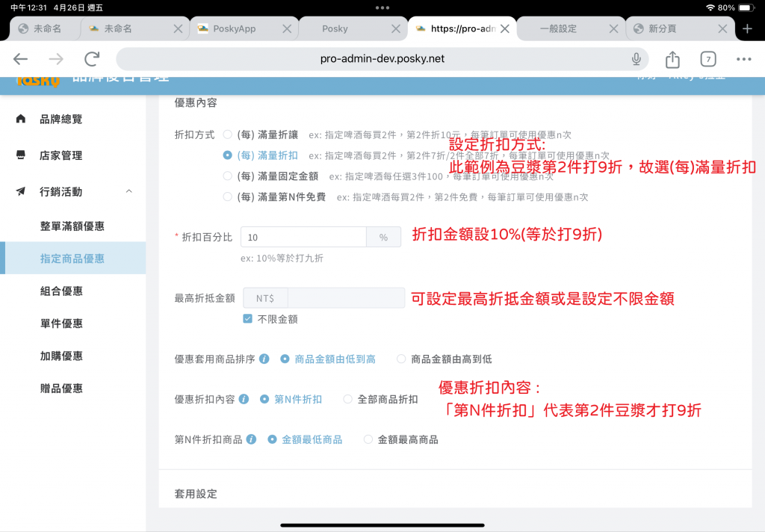Show info for 優惠折扣內容
This screenshot has width=765, height=532.
point(244,399)
